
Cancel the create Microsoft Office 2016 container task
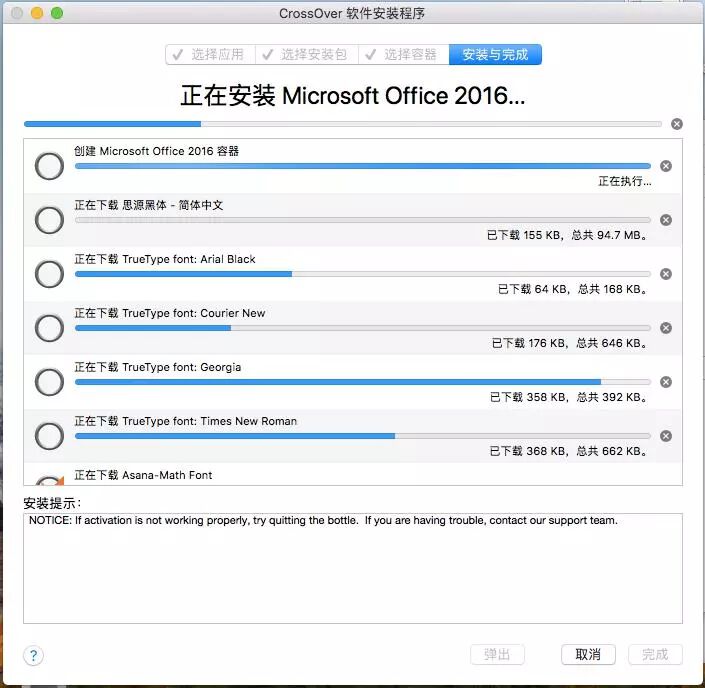tap(666, 166)
